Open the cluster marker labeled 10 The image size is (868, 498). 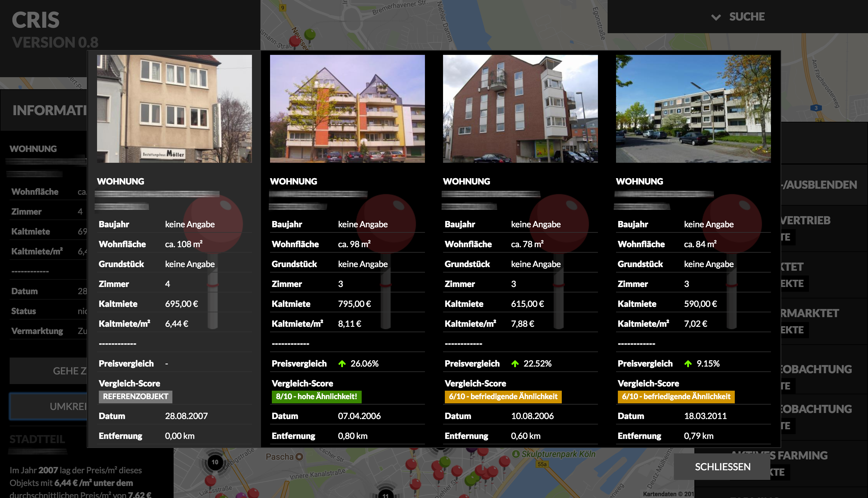[x=215, y=462]
